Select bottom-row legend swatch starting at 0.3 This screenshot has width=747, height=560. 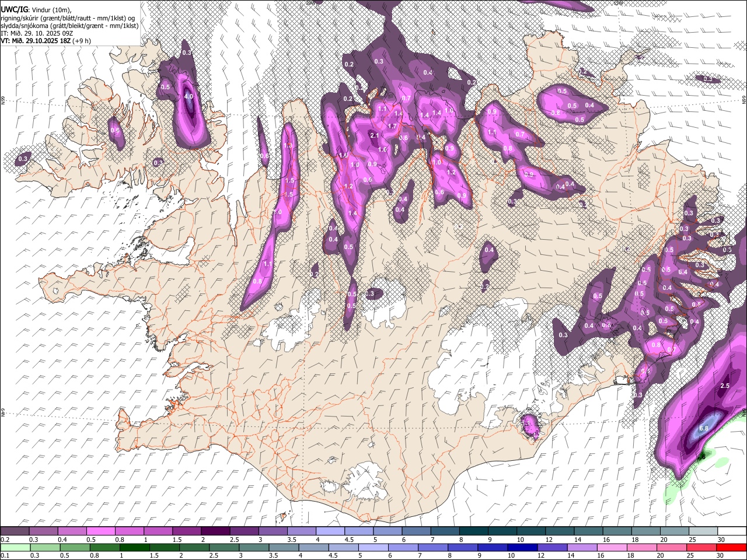pyautogui.click(x=46, y=548)
